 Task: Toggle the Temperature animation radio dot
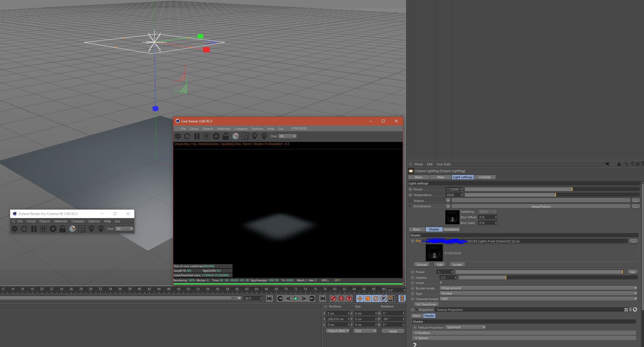coord(410,195)
